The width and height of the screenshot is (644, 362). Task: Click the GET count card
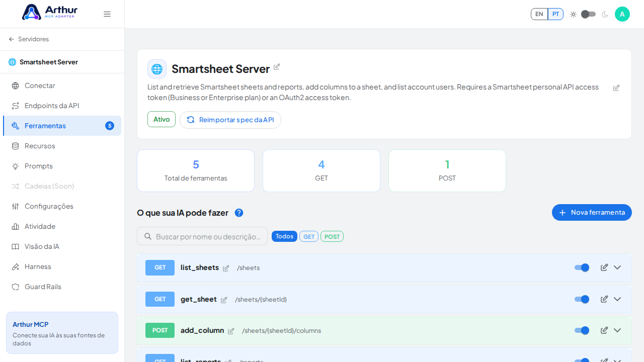coord(321,170)
